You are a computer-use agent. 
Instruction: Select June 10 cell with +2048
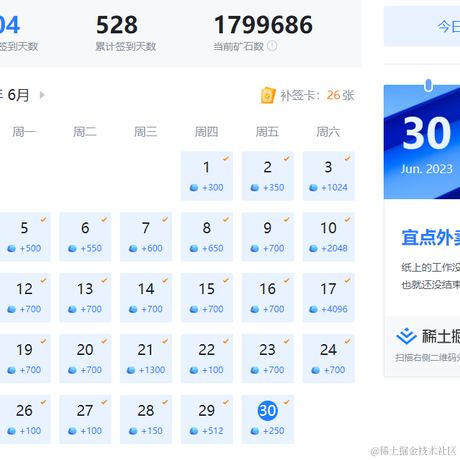(x=329, y=237)
